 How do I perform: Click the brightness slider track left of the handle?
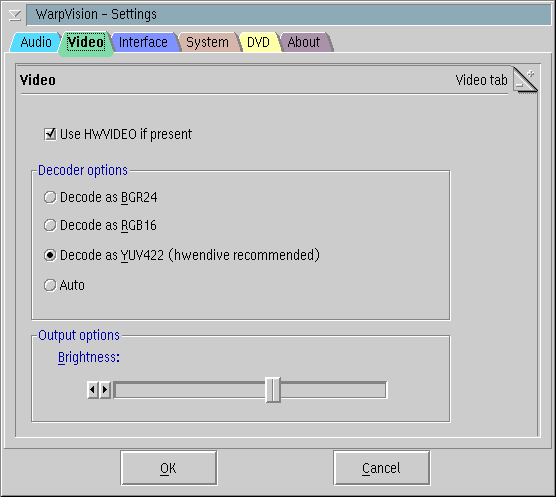pos(190,390)
